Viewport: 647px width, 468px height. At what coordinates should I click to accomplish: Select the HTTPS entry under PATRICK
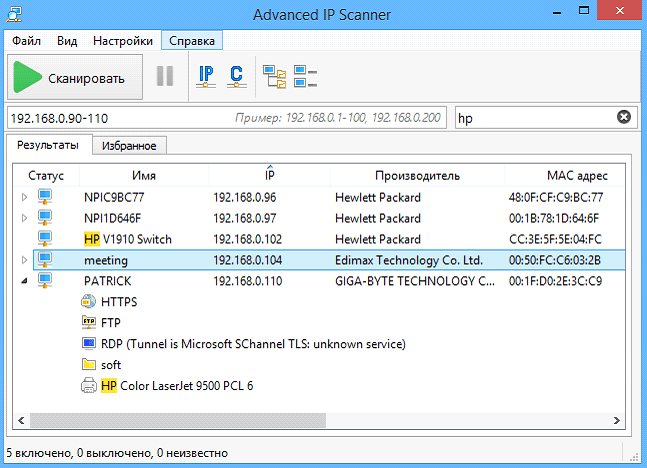119,302
